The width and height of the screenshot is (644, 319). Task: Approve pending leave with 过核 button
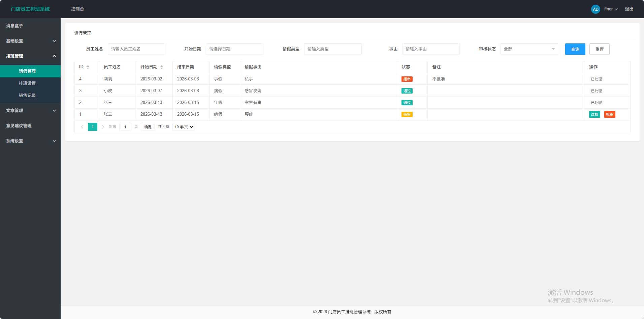tap(594, 114)
